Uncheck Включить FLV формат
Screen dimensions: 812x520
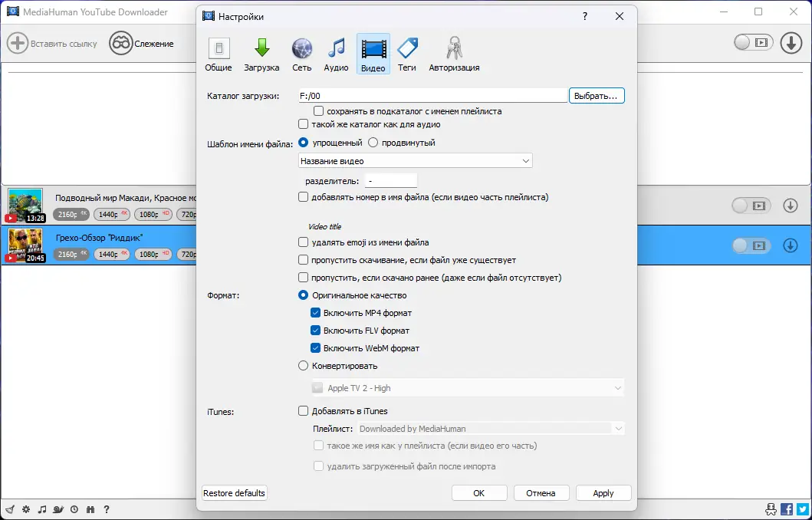[x=315, y=331]
